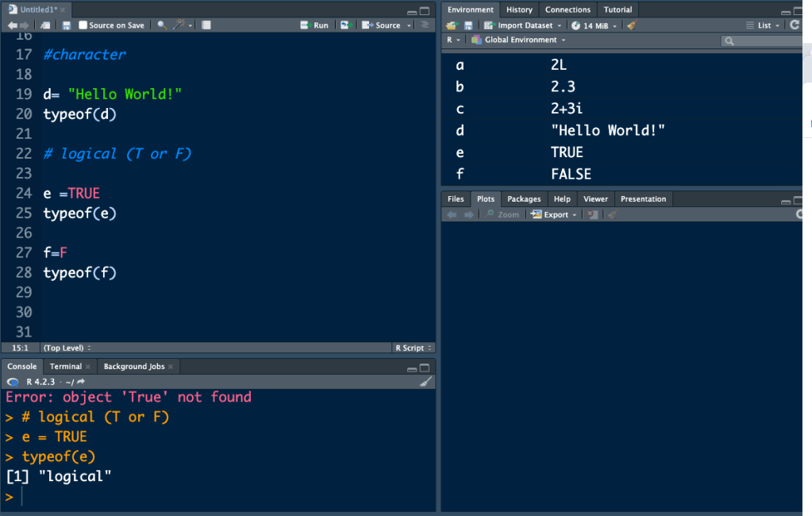Click the re-run previous code icon
The height and width of the screenshot is (516, 812).
point(346,25)
